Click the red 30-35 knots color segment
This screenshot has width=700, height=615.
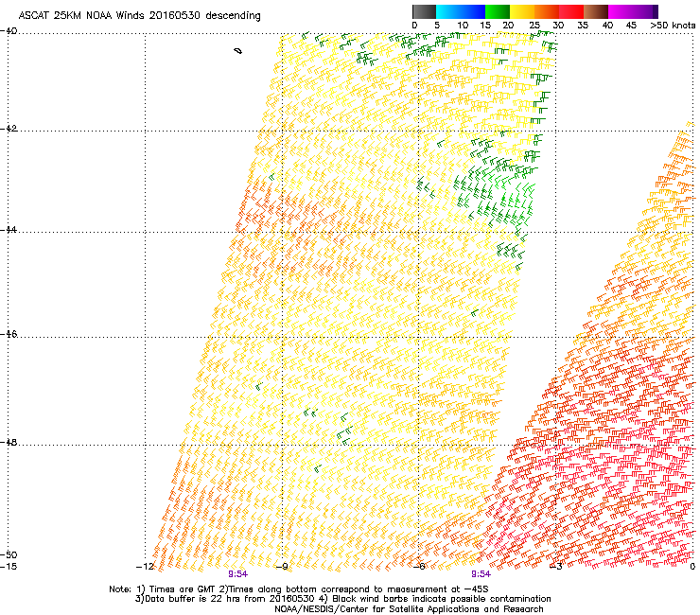click(571, 11)
